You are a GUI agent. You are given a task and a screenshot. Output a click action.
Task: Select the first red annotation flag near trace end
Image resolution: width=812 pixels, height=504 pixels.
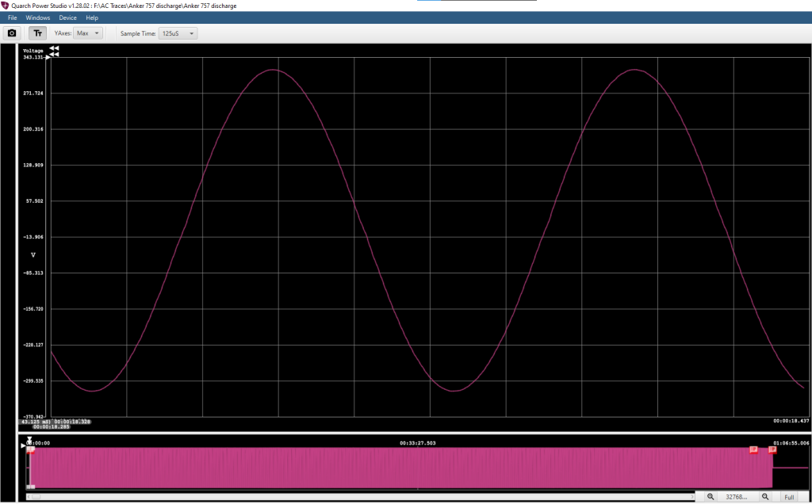[x=753, y=449]
